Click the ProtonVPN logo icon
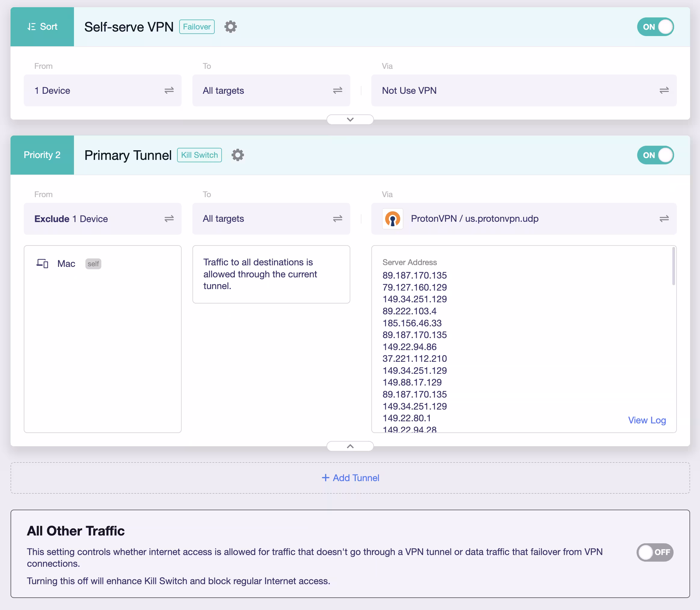The width and height of the screenshot is (700, 610). point(392,219)
